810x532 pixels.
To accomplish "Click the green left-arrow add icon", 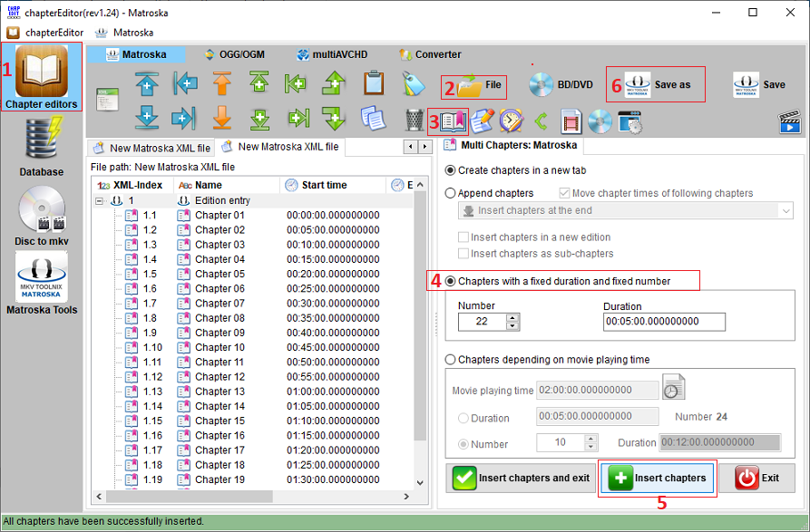I will [296, 83].
